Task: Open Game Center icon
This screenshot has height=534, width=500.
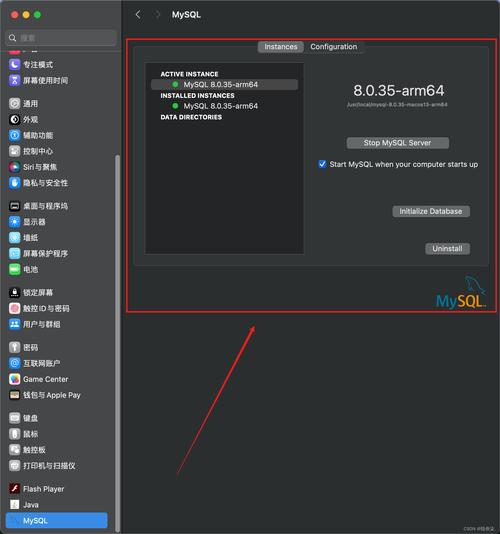Action: pyautogui.click(x=14, y=379)
